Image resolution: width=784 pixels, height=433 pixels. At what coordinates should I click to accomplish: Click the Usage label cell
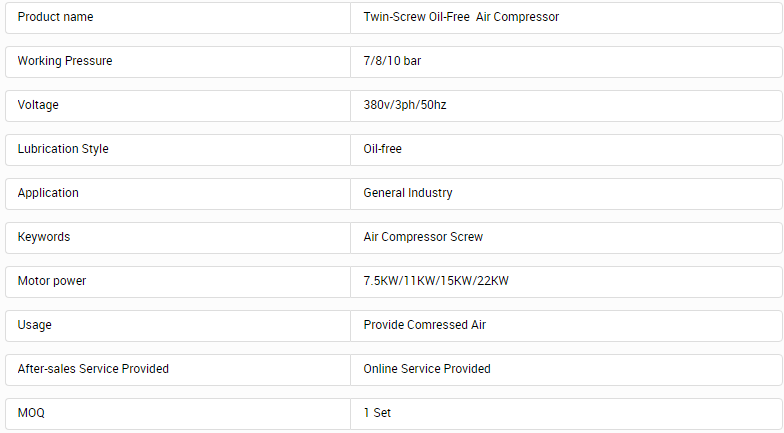point(178,326)
